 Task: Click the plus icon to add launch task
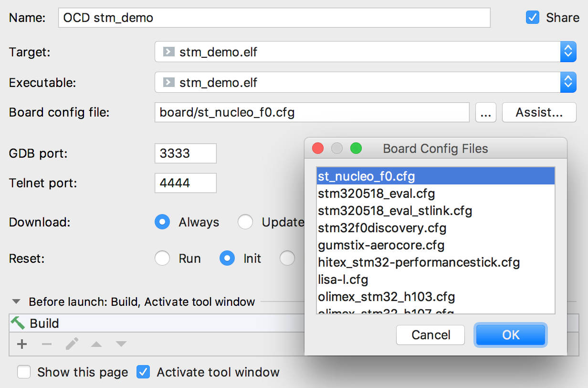coord(22,344)
